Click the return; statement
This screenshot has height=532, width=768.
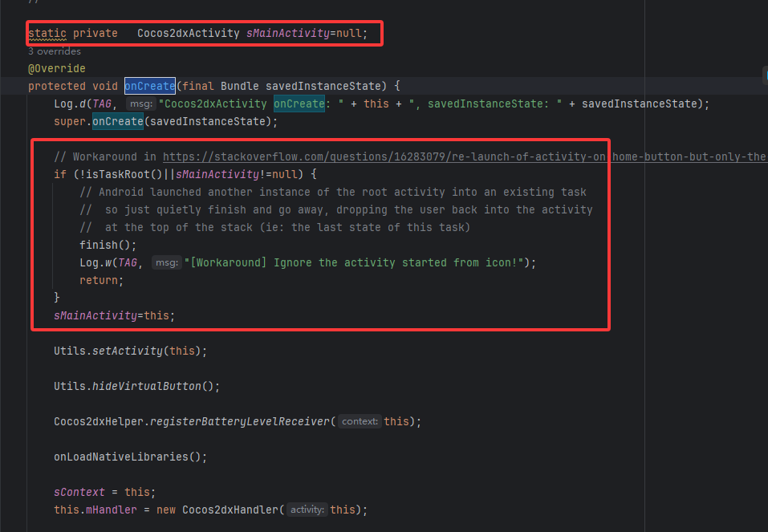[101, 280]
